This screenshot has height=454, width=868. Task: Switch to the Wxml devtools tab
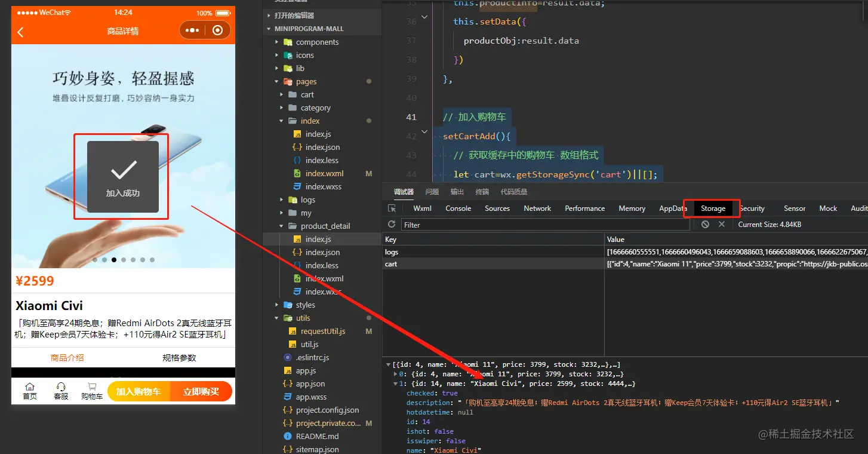pyautogui.click(x=422, y=208)
